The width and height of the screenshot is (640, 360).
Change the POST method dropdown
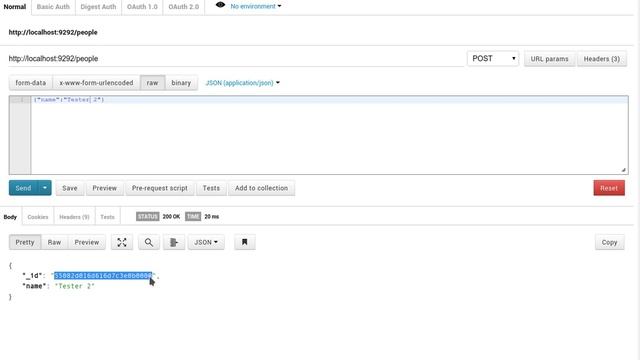[x=493, y=59]
